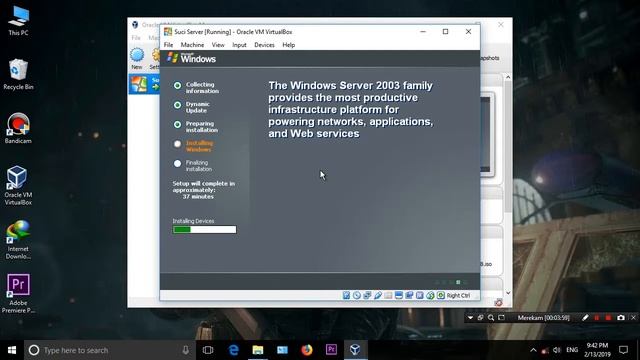Click the highlighted slide indicator square in setup
This screenshot has height=360, width=640.
458,282
